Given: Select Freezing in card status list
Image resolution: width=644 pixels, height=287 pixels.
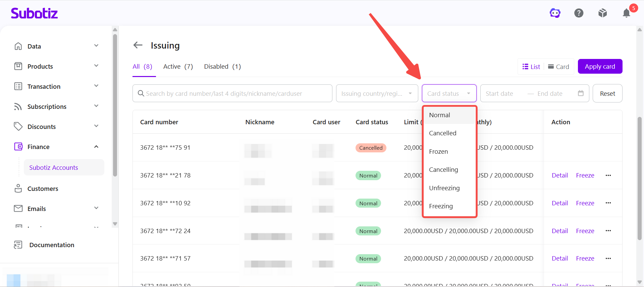Looking at the screenshot, I should tap(449, 206).
